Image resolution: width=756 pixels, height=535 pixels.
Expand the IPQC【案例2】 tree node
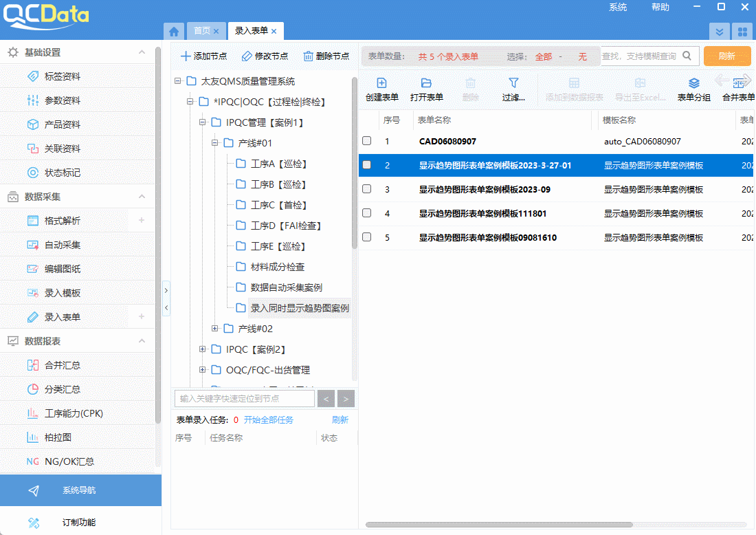(x=203, y=349)
